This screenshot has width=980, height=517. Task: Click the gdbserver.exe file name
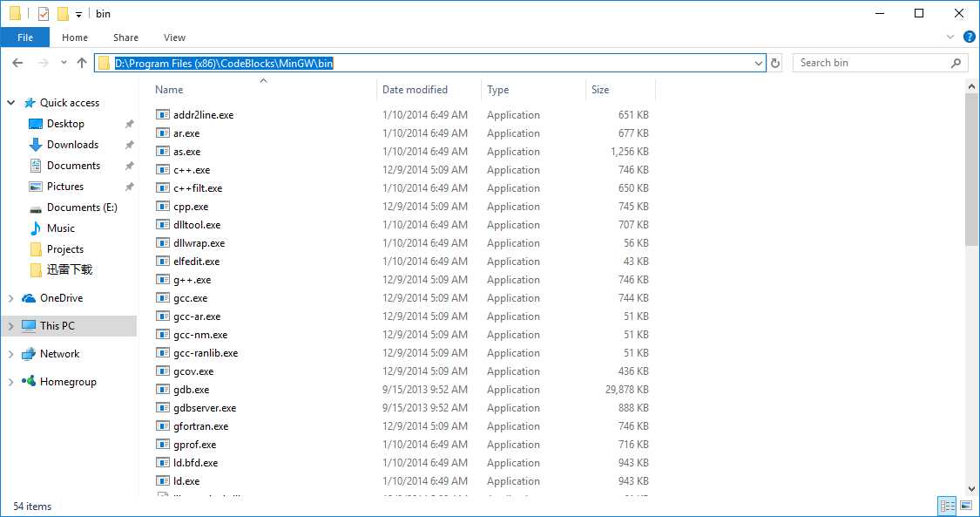(x=205, y=408)
